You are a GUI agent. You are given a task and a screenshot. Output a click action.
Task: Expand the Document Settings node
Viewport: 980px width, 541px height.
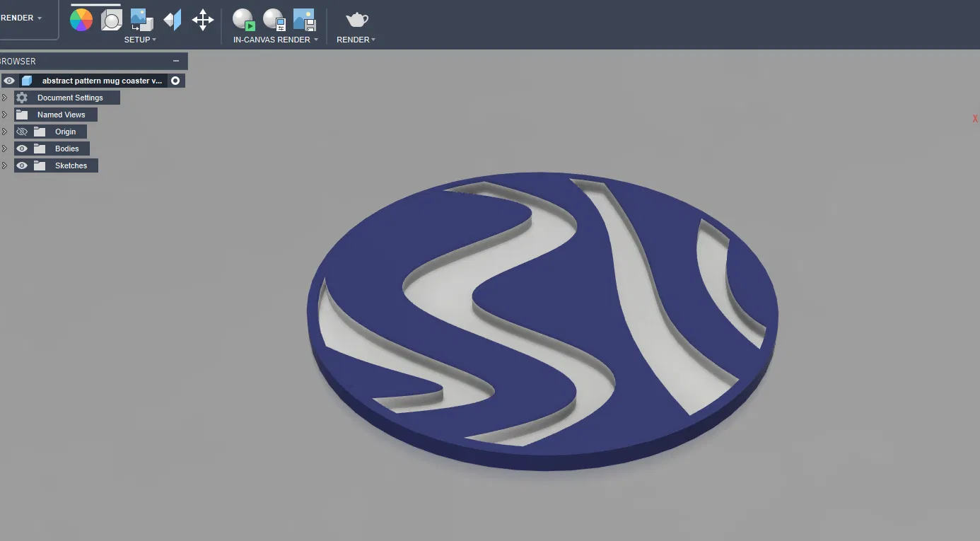4,98
